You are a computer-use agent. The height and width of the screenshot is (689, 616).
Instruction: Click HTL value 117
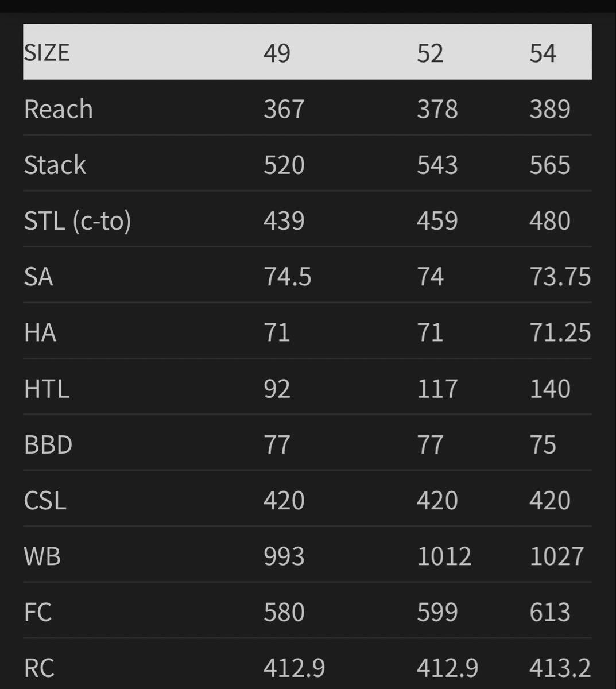437,389
